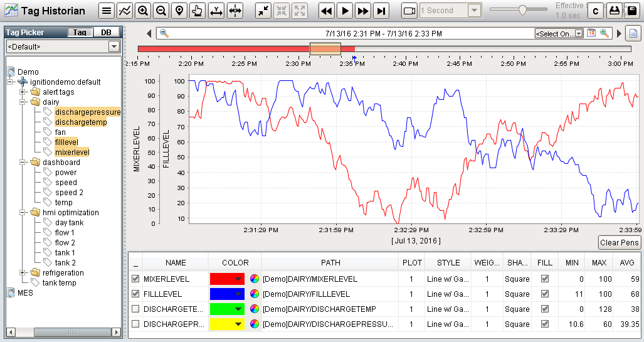Screen dimensions: 644x342
Task: Open the hamburger menu icon
Action: tap(107, 11)
